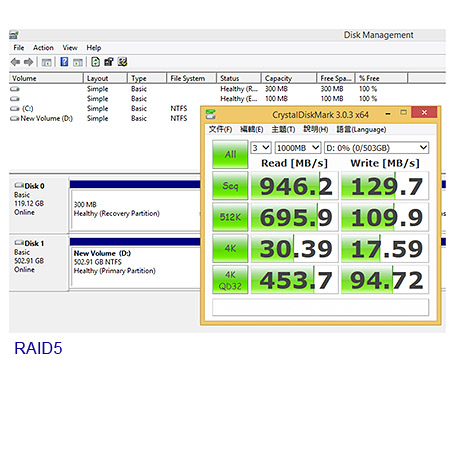The image size is (450, 450).
Task: Click the RAID5 caption text
Action: tap(38, 348)
